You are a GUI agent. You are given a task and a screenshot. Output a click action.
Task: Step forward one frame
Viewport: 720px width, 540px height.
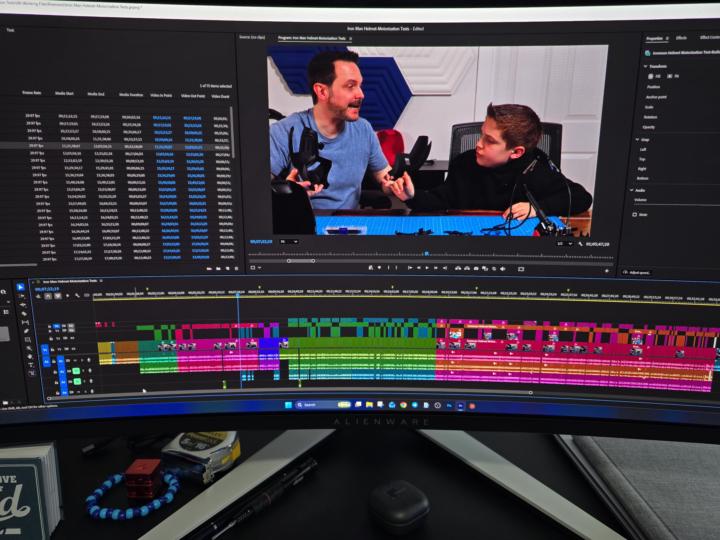(x=436, y=268)
